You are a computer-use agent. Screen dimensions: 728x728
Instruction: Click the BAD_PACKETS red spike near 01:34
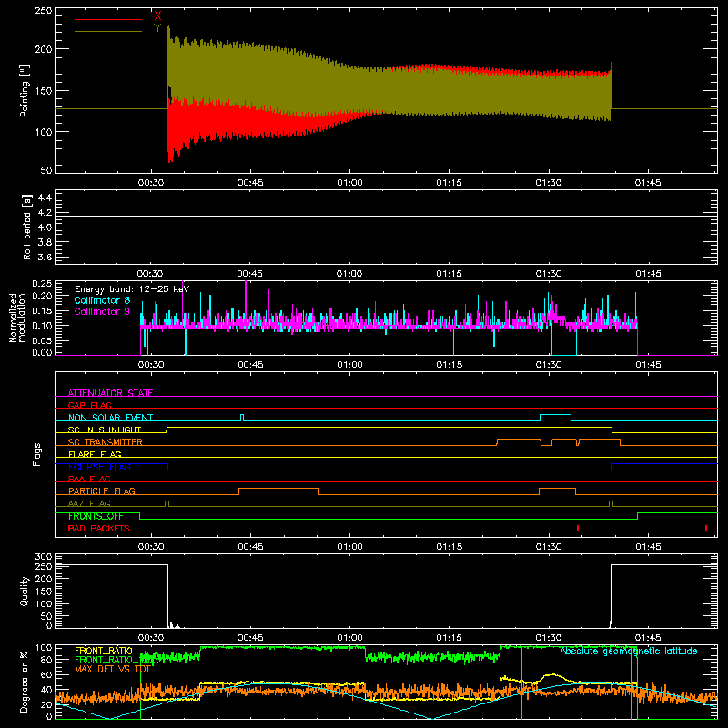[578, 528]
